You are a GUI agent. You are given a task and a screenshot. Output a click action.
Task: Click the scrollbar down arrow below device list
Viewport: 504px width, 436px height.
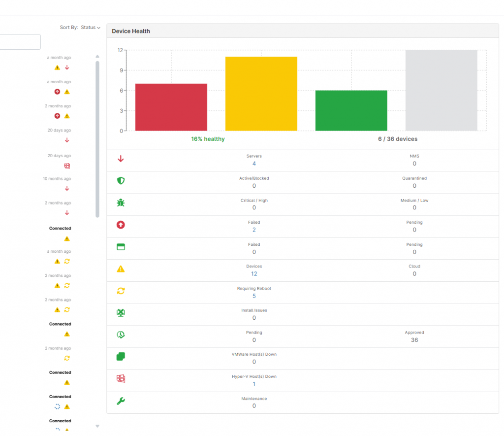point(97,426)
